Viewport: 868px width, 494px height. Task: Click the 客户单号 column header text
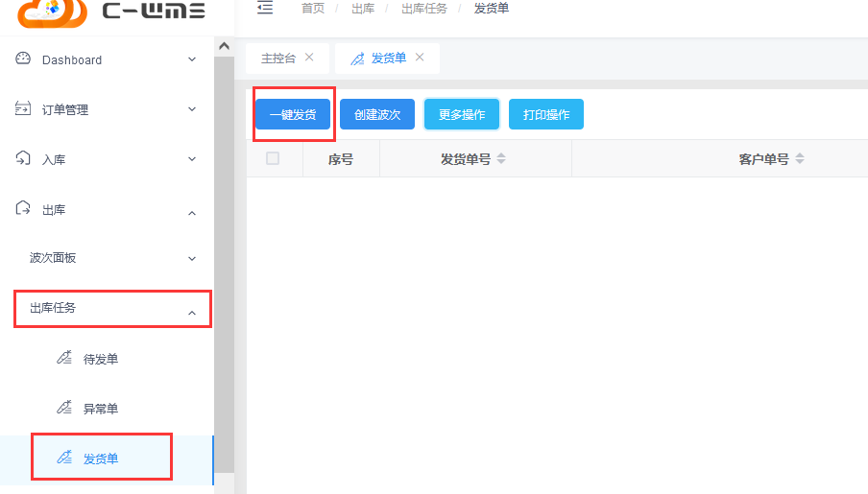coord(764,159)
